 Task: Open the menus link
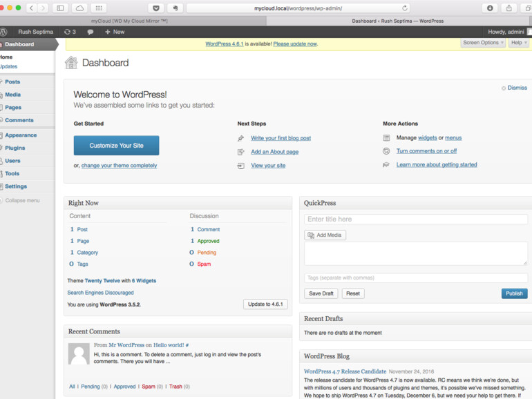click(x=453, y=137)
